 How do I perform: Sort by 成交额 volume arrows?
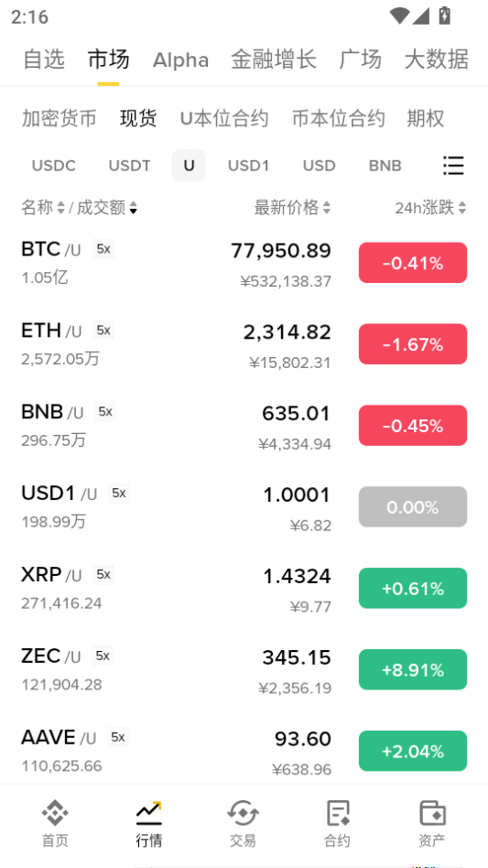tap(133, 208)
